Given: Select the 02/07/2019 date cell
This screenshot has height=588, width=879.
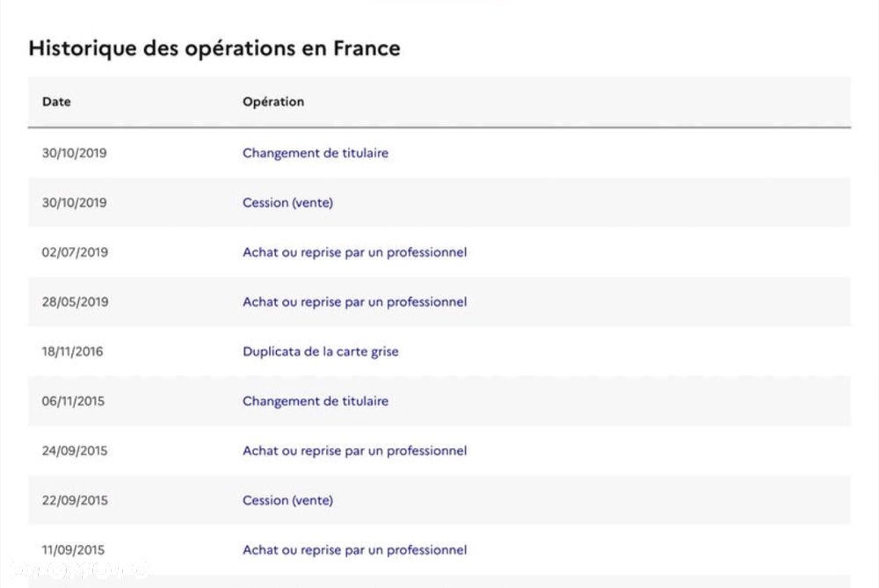Looking at the screenshot, I should [x=75, y=252].
